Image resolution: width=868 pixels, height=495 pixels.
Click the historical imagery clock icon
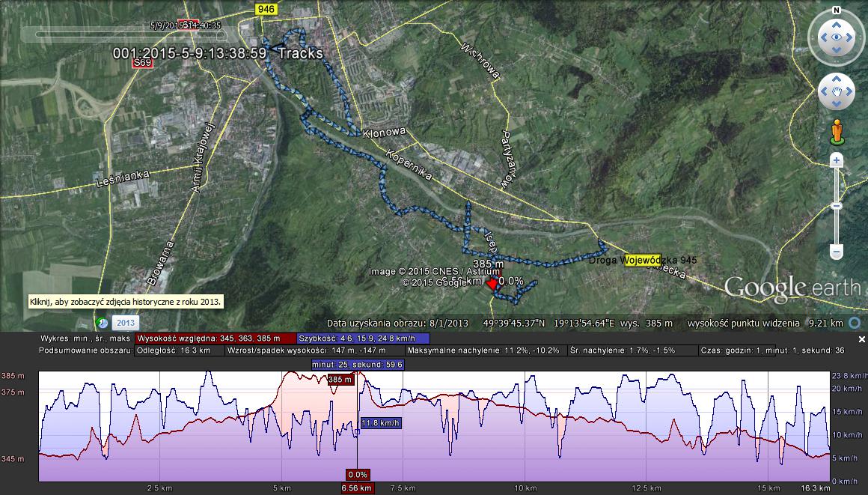(103, 323)
